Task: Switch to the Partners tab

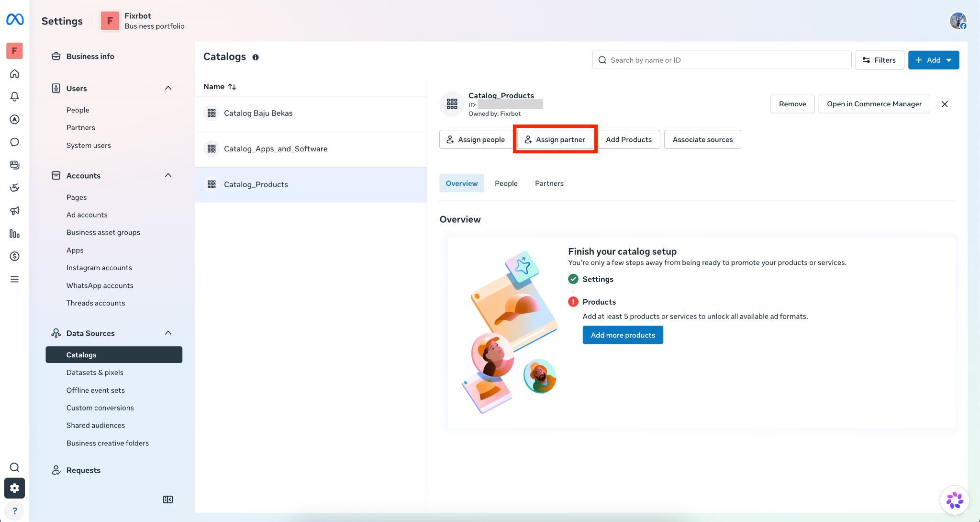Action: (549, 183)
